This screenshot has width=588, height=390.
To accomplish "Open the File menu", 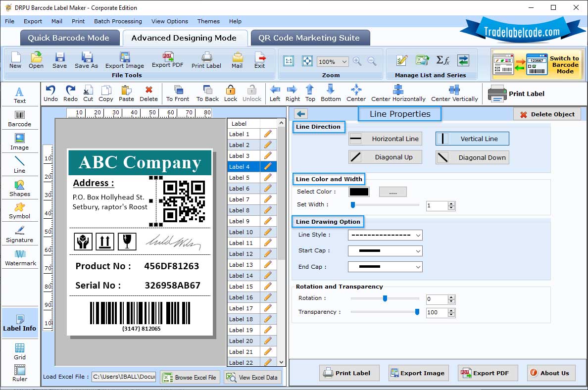I will coord(10,21).
